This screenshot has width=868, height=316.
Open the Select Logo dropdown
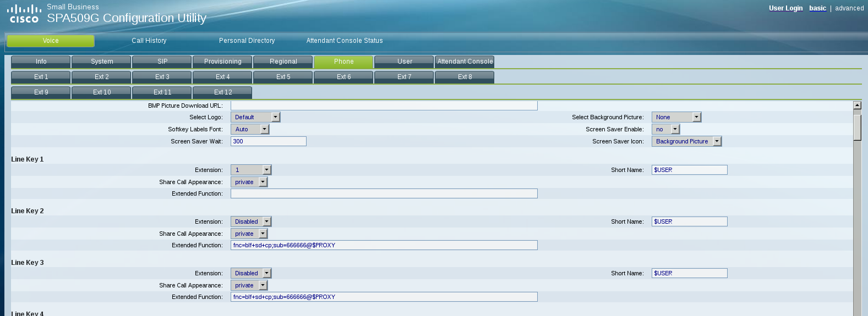[x=255, y=117]
